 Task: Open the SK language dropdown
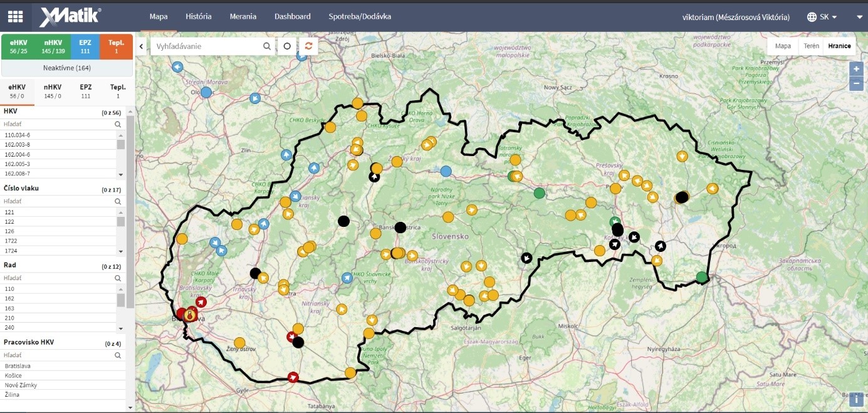[822, 17]
